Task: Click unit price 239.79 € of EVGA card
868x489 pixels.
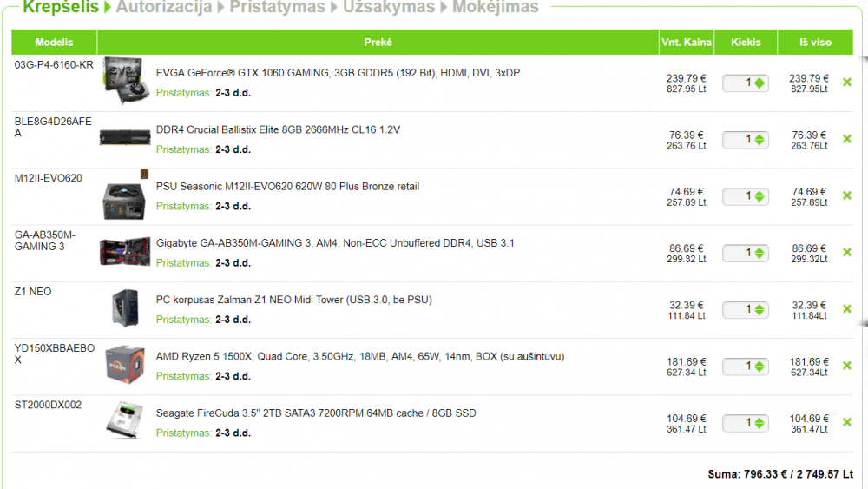Action: [x=687, y=78]
